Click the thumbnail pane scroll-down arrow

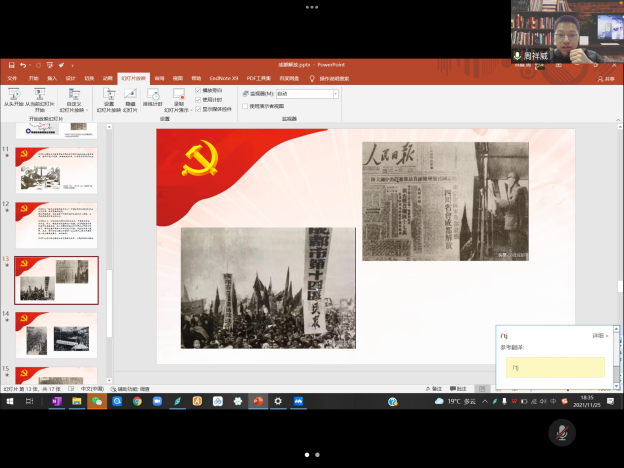(109, 380)
